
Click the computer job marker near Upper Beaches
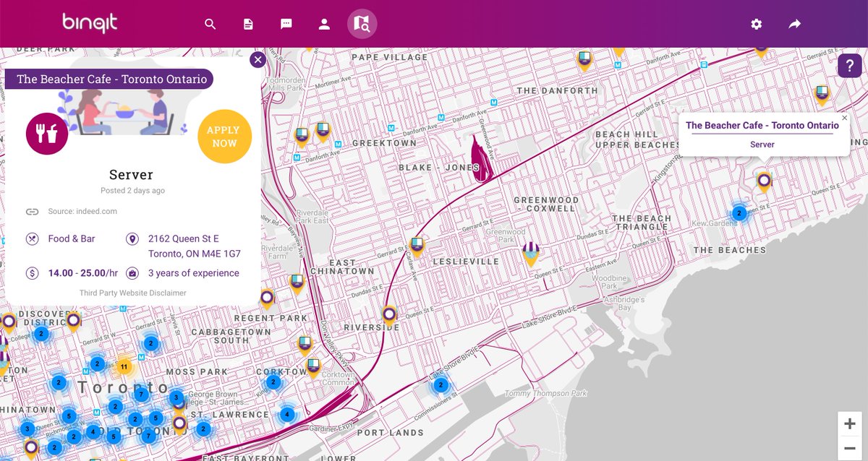[x=822, y=95]
